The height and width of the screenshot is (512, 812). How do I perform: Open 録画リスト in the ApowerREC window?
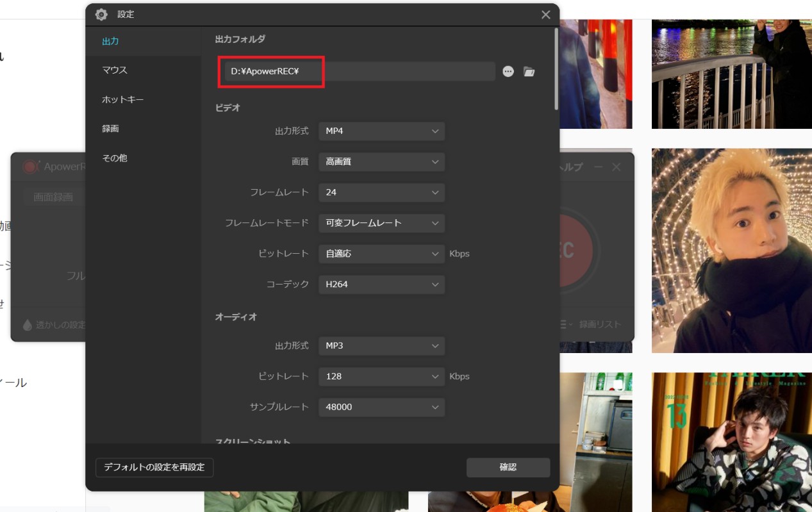601,325
